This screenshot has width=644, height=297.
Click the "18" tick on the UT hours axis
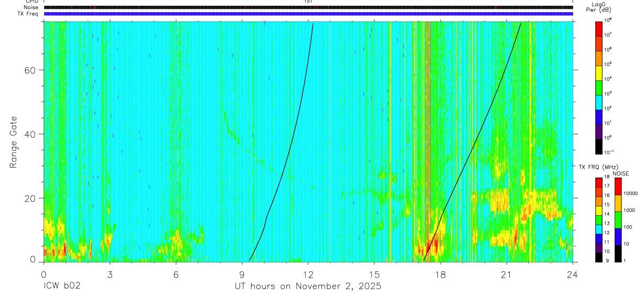point(441,274)
